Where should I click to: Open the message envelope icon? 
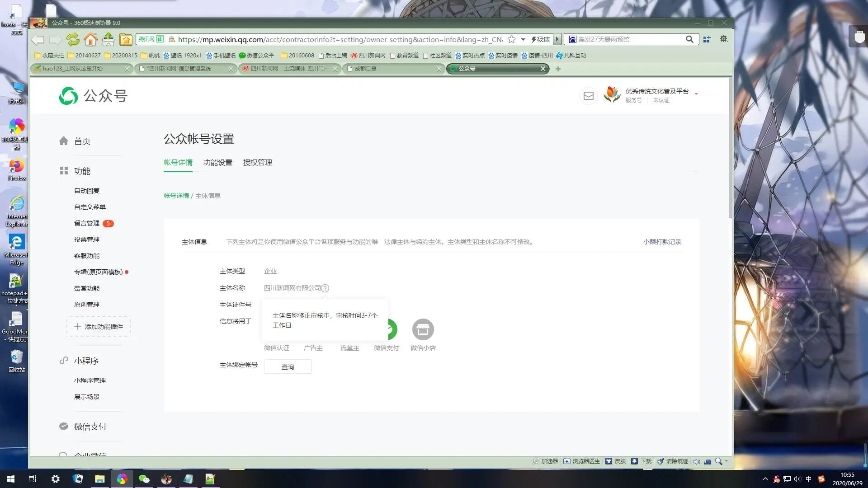tap(588, 96)
